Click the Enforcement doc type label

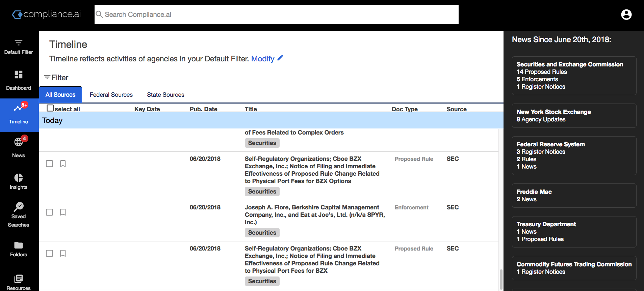[x=411, y=207]
